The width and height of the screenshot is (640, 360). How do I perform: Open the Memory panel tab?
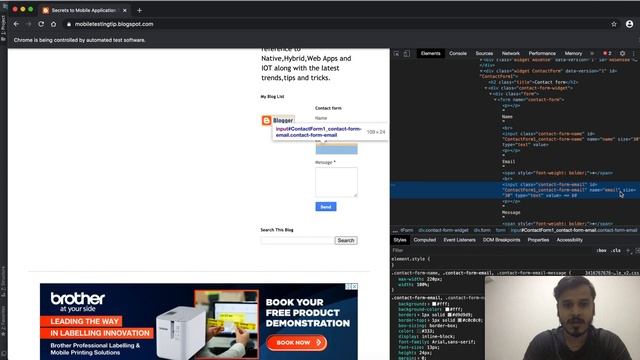click(x=573, y=53)
